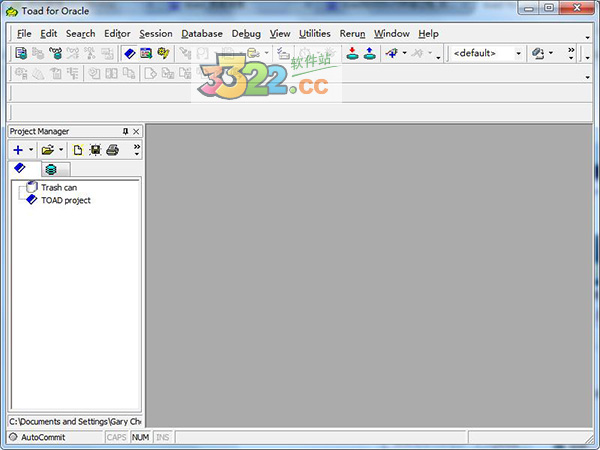Click the new blank page icon

(x=78, y=150)
